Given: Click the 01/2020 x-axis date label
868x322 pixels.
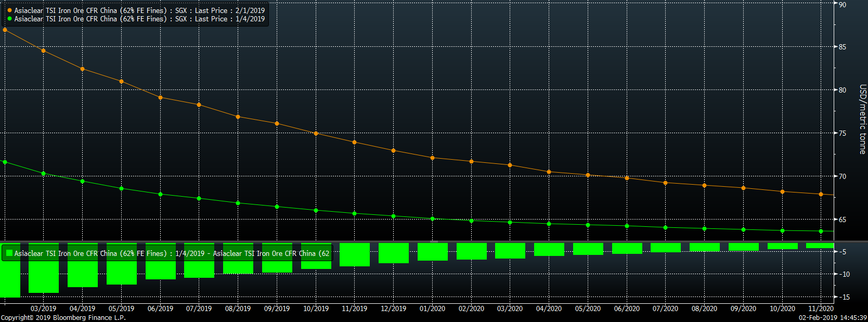Looking at the screenshot, I should 432,308.
